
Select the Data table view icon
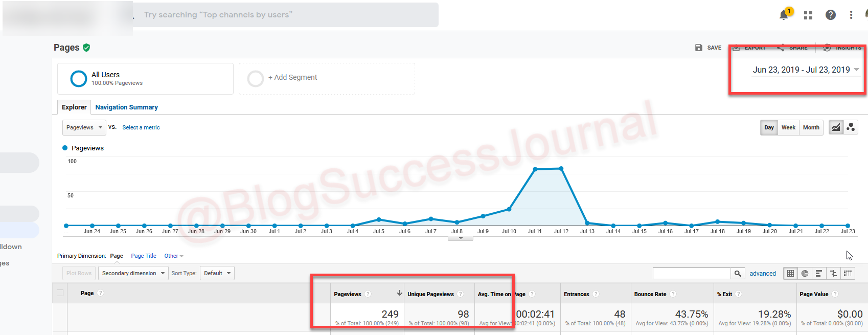coord(790,274)
